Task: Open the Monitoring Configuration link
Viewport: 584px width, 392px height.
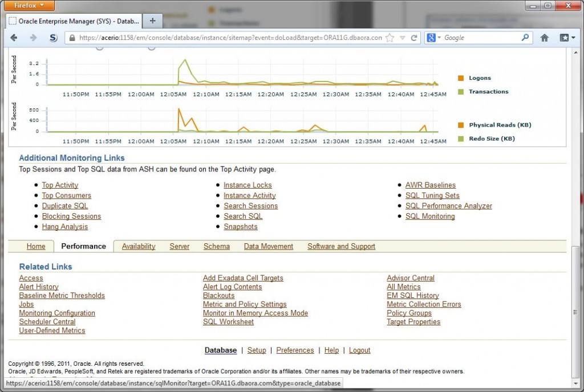Action: click(x=57, y=313)
